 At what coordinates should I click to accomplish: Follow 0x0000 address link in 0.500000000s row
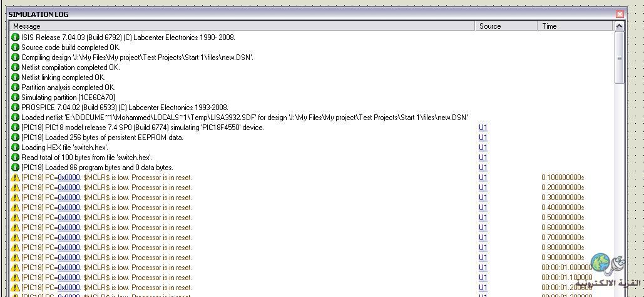tap(69, 218)
